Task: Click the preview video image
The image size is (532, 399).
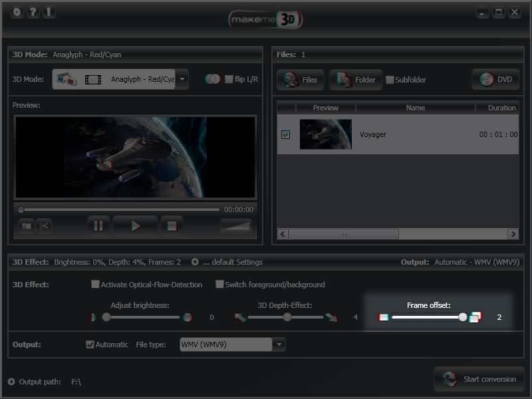Action: point(135,157)
